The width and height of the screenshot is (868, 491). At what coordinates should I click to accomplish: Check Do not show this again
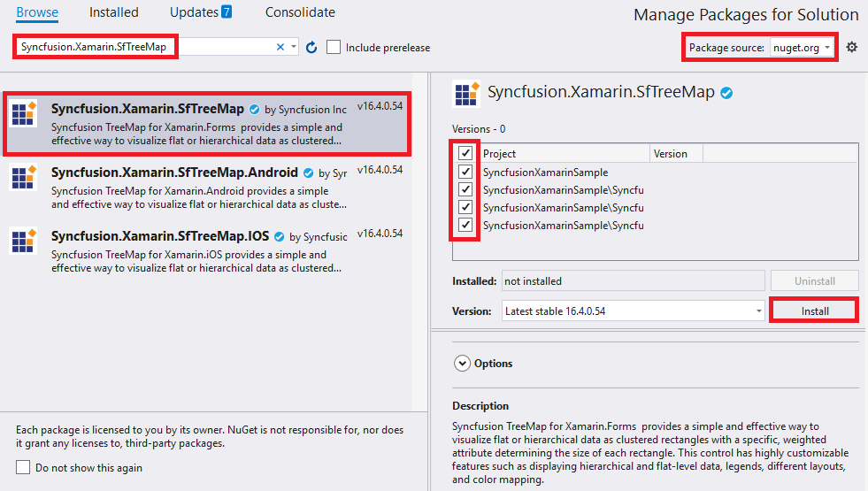[23, 467]
